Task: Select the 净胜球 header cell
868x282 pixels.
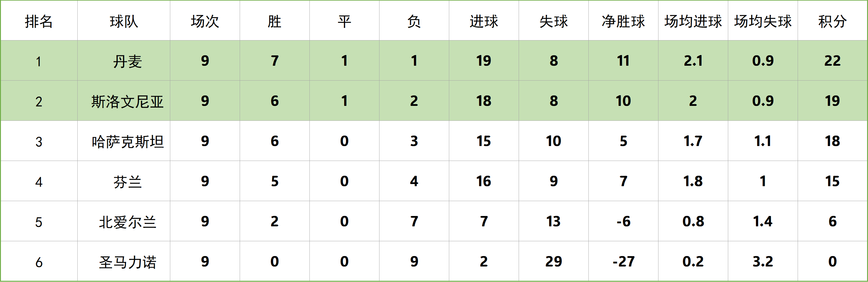Action: point(623,21)
